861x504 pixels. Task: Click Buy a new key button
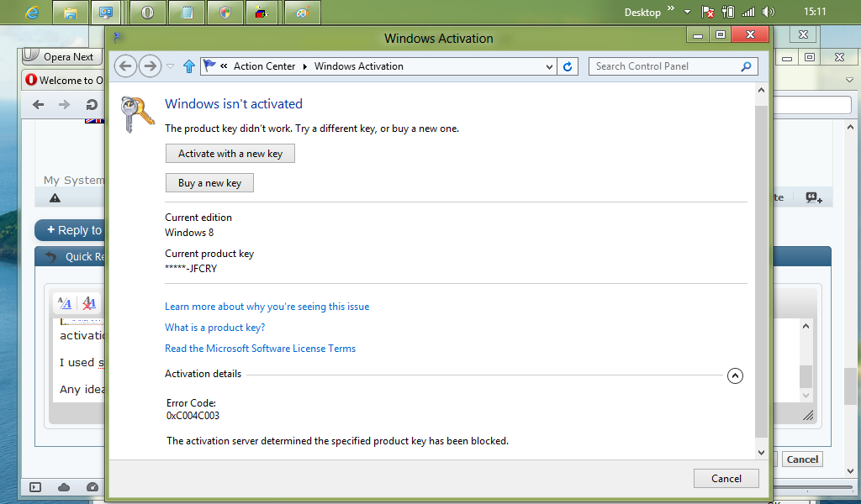[x=209, y=183]
